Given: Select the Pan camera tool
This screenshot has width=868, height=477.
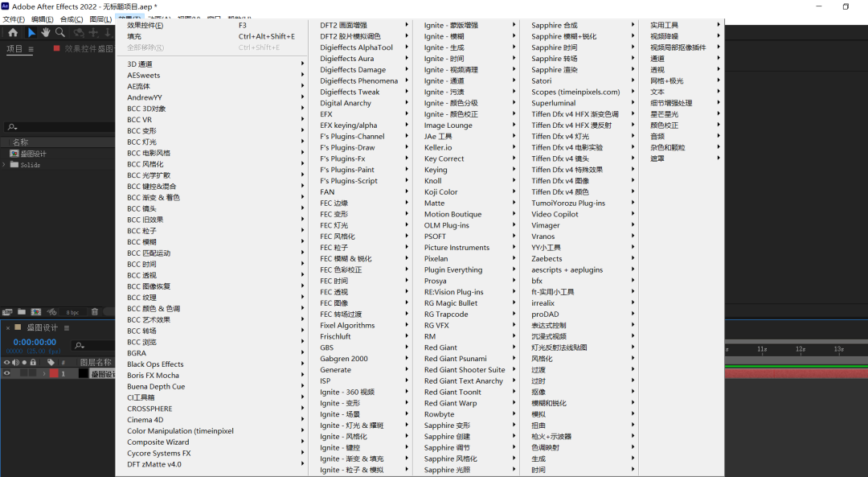Looking at the screenshot, I should tap(93, 33).
